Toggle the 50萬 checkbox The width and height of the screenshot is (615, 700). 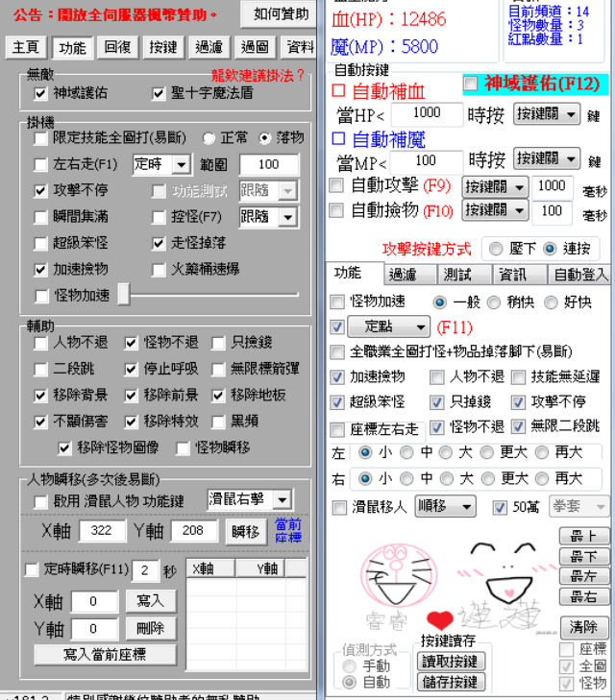tap(500, 508)
